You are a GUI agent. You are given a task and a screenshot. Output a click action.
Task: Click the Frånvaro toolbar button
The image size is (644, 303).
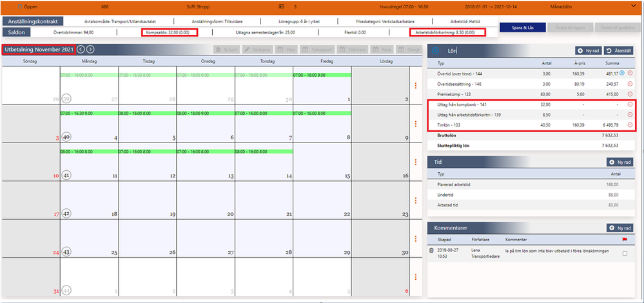click(353, 49)
